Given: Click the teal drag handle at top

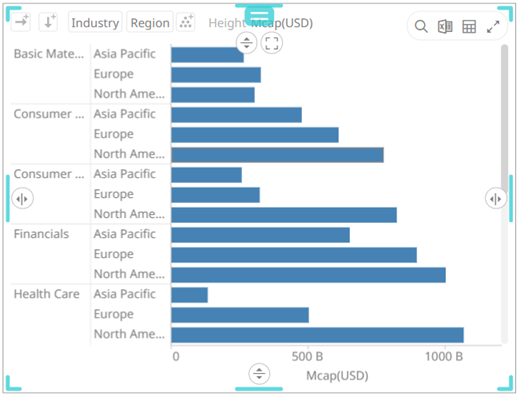Looking at the screenshot, I should point(259,15).
